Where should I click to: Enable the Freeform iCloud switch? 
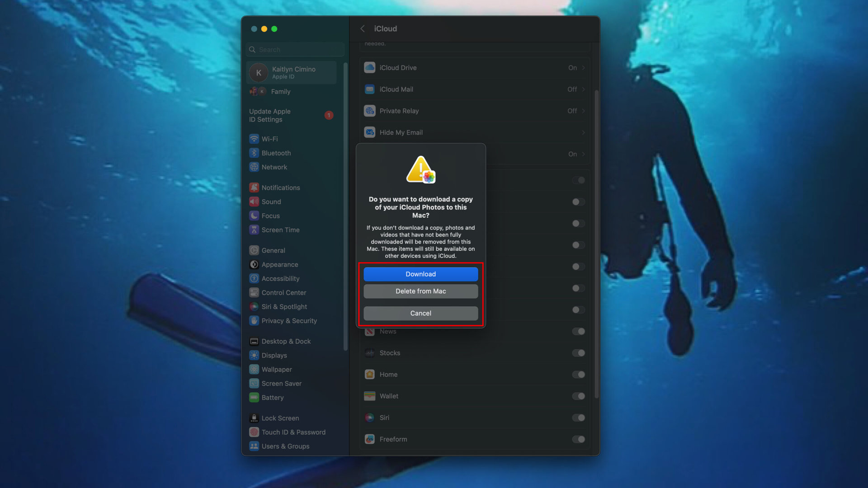pyautogui.click(x=578, y=439)
